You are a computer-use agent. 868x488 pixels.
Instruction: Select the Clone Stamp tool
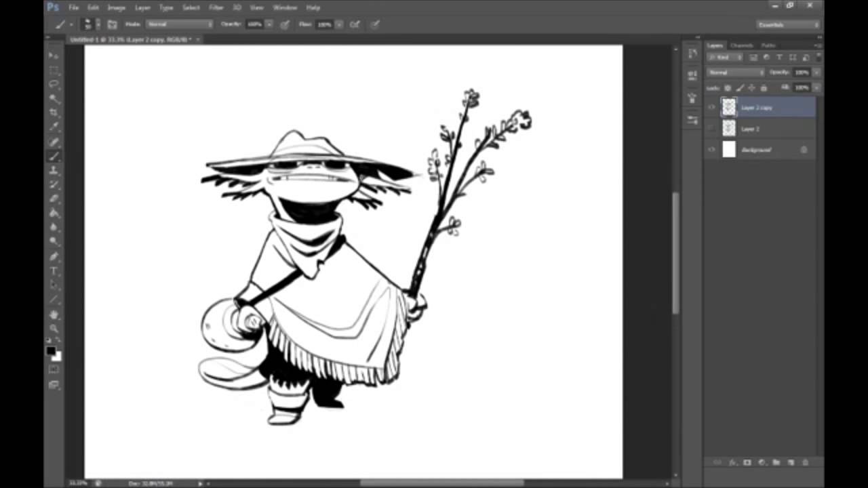[x=54, y=170]
